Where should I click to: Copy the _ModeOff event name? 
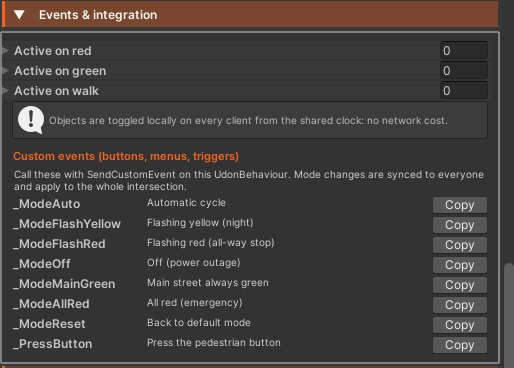point(460,265)
